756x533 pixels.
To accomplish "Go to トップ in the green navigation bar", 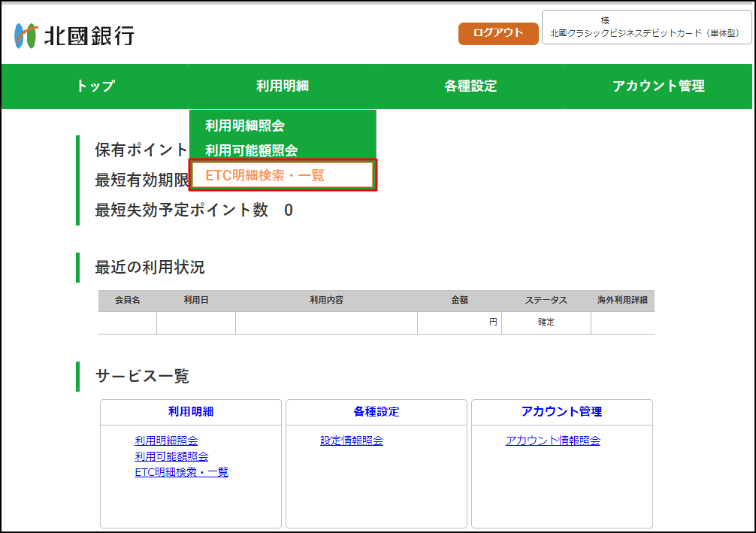I will point(95,86).
